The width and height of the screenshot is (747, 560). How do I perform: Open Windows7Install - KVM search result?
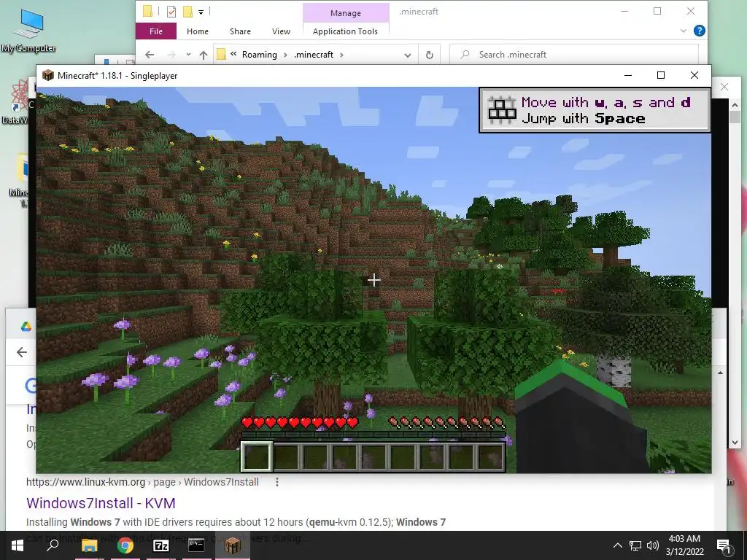click(x=101, y=503)
